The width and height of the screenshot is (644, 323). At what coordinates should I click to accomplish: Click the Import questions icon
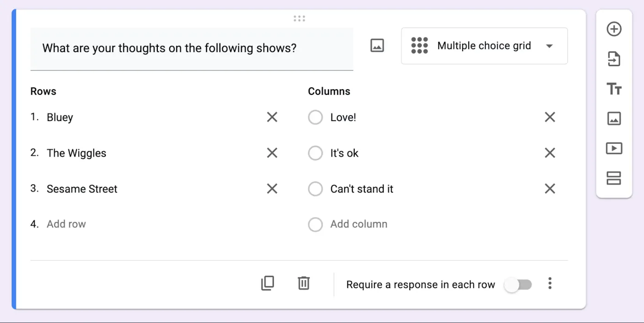point(614,59)
